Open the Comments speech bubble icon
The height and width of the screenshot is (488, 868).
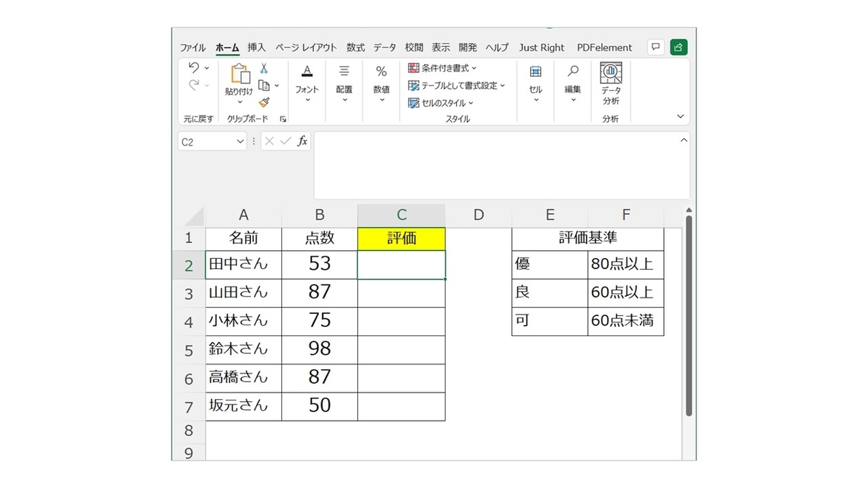tap(655, 47)
